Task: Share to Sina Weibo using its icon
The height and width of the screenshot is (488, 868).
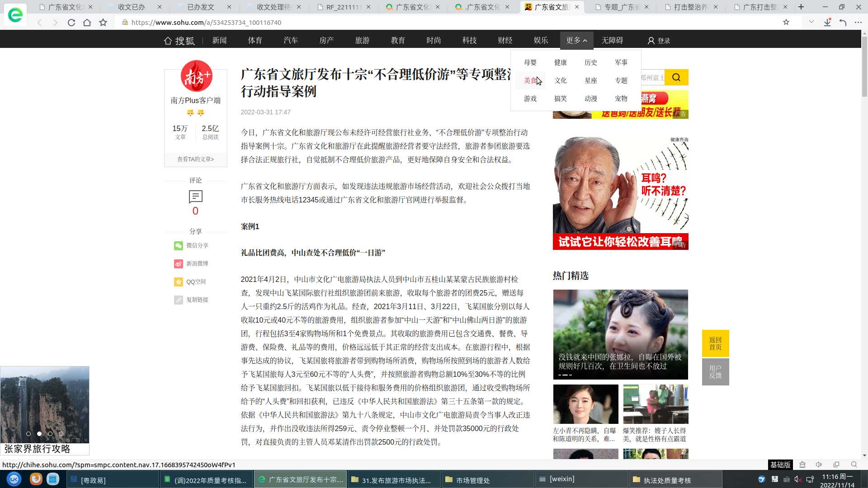Action: (x=179, y=263)
